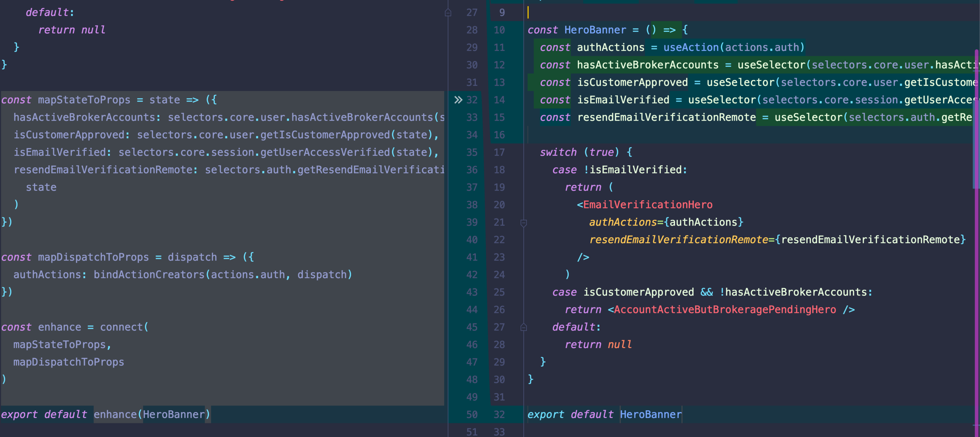980x437 pixels.
Task: Click bindActionCreators in the left pane
Action: coord(149,275)
